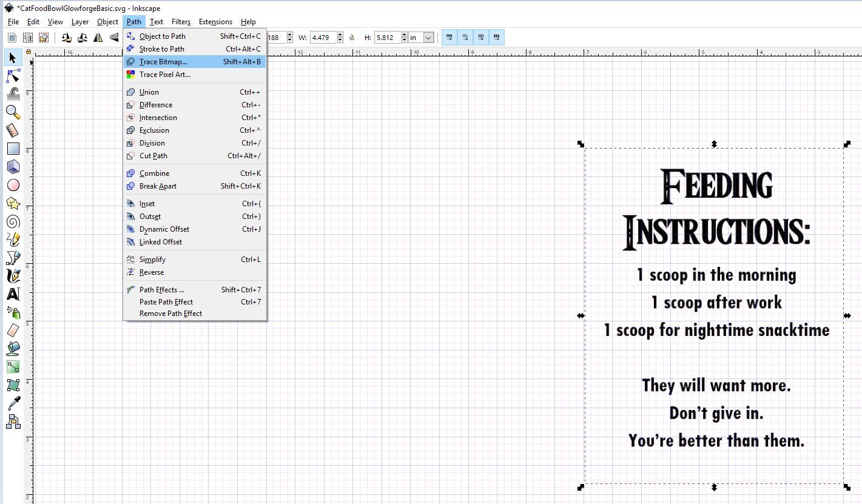Select the Star polygon tool
This screenshot has width=862, height=504.
13,203
